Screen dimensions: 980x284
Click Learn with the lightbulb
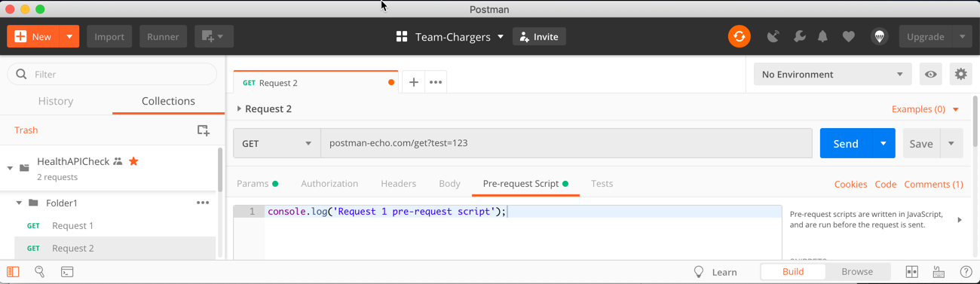(715, 272)
